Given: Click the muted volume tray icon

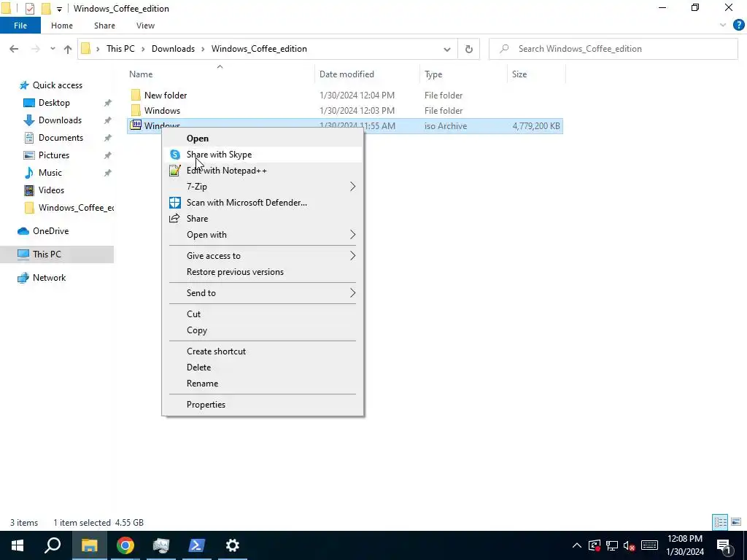Looking at the screenshot, I should (629, 545).
